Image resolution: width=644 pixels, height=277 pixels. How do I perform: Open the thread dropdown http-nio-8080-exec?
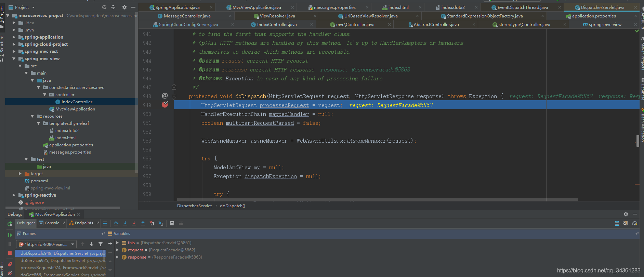tap(47, 244)
